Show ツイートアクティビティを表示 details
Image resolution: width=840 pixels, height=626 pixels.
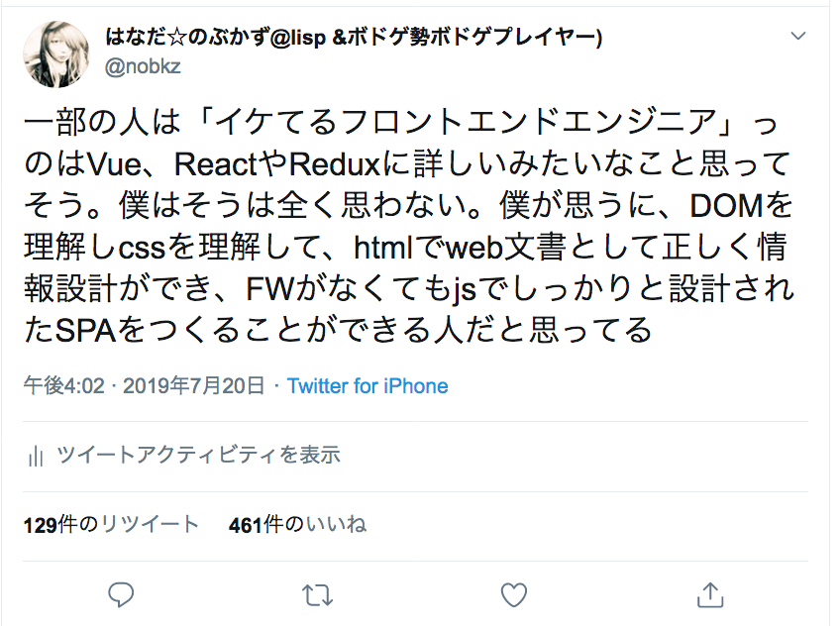(198, 456)
